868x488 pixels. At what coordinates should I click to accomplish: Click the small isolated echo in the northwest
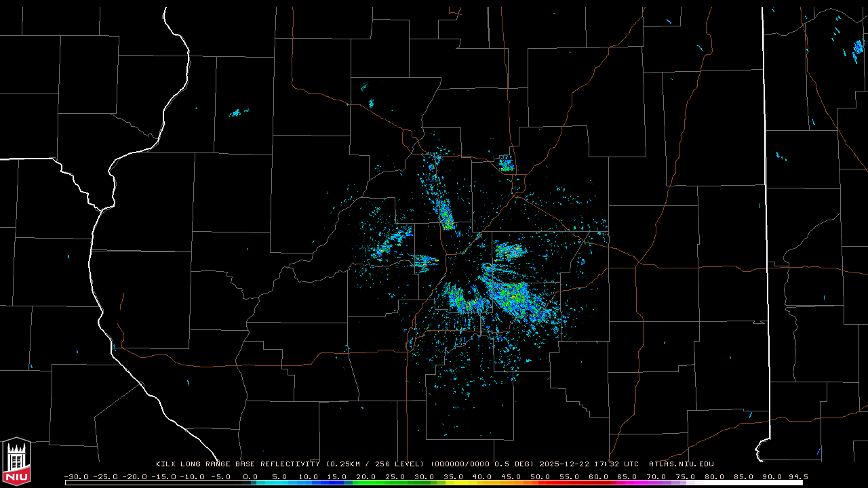pyautogui.click(x=236, y=113)
